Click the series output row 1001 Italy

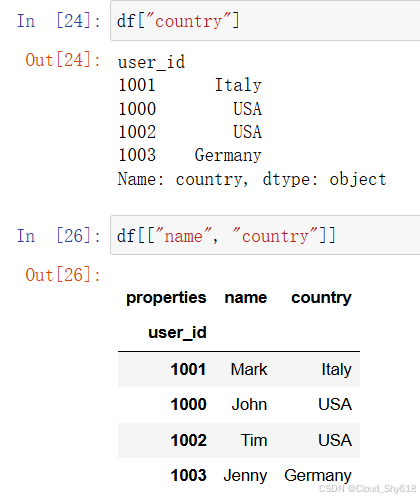[190, 85]
